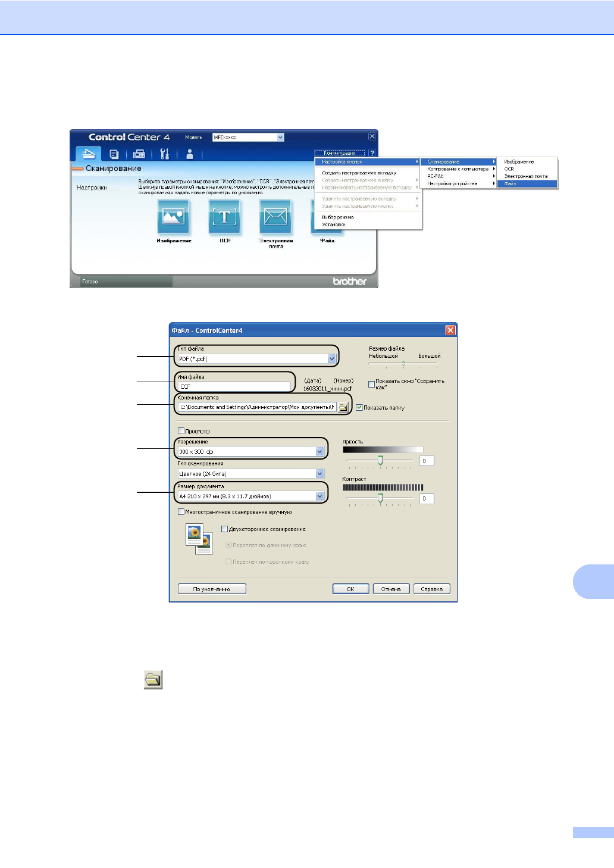Expand the Размер документа dropdown
Screen dimensions: 614x868
pos(319,496)
